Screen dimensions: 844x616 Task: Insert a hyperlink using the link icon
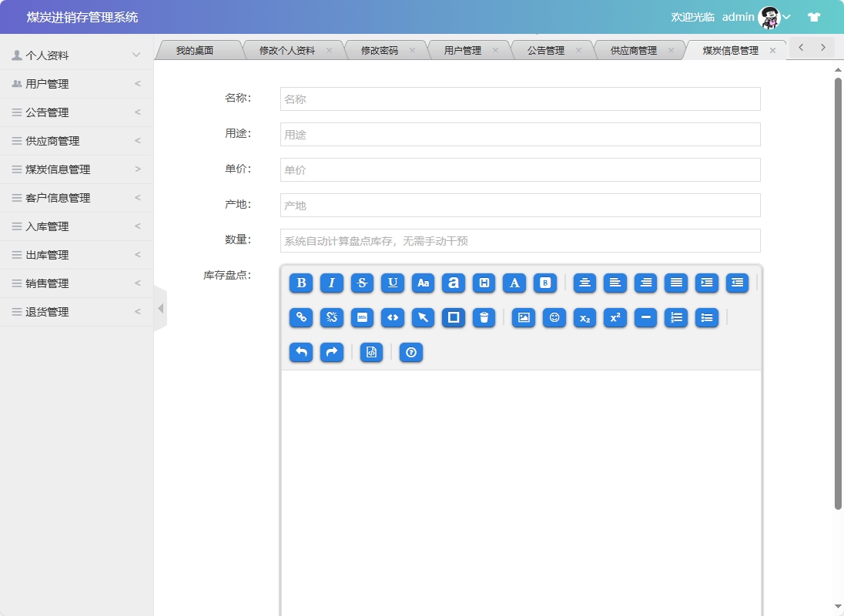300,316
